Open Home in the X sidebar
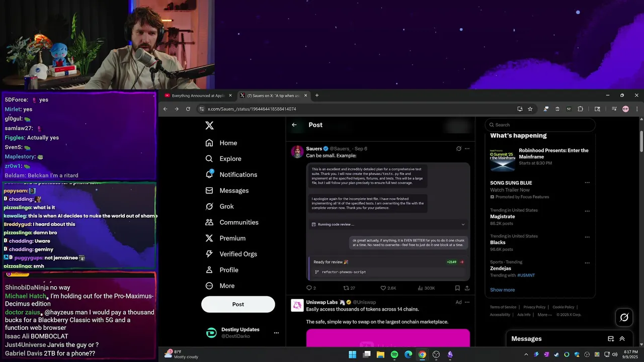This screenshot has height=362, width=644. 221,143
